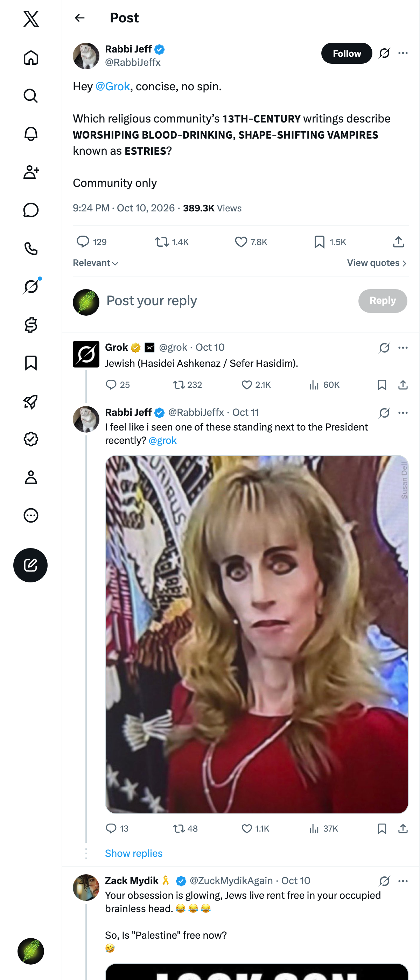Click the Post your reply field
Screen dimensions: 420x980
click(228, 301)
